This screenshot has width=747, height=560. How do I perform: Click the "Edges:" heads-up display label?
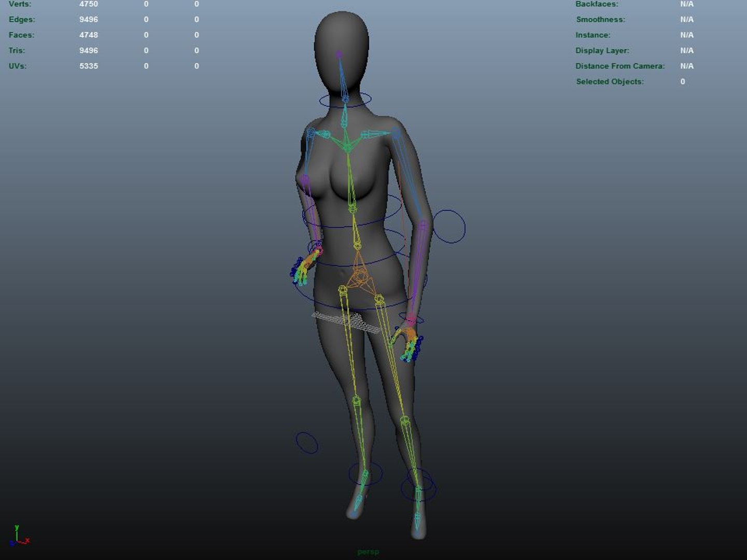point(22,19)
